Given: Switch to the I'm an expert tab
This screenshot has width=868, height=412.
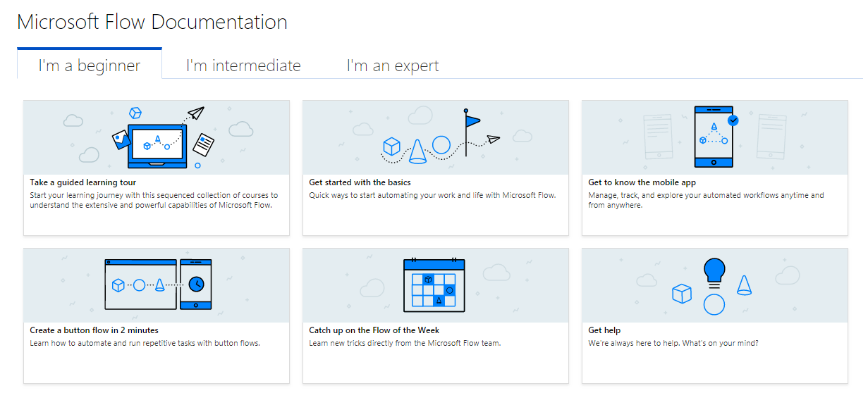Looking at the screenshot, I should (x=392, y=65).
